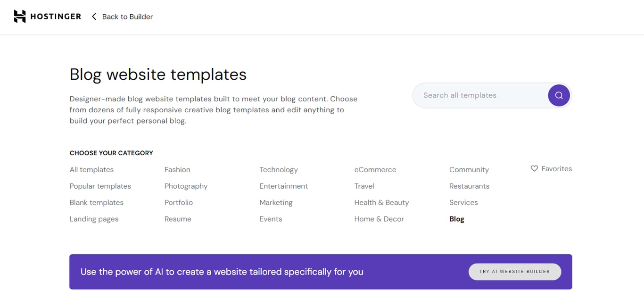Image resolution: width=644 pixels, height=299 pixels.
Task: Click the back chevron beside Back to Builder
Action: click(94, 16)
